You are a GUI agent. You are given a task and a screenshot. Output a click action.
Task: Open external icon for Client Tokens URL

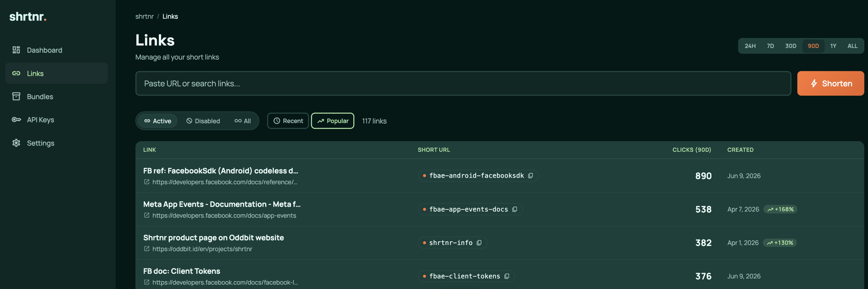click(x=147, y=282)
